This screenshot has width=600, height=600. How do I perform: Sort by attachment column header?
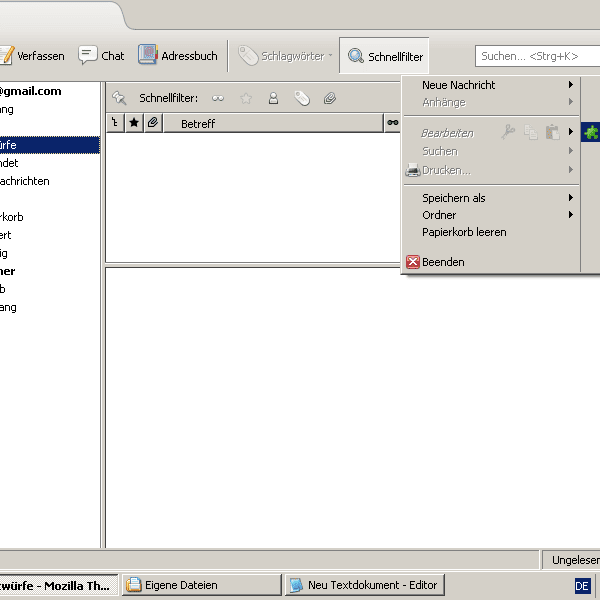[x=153, y=123]
